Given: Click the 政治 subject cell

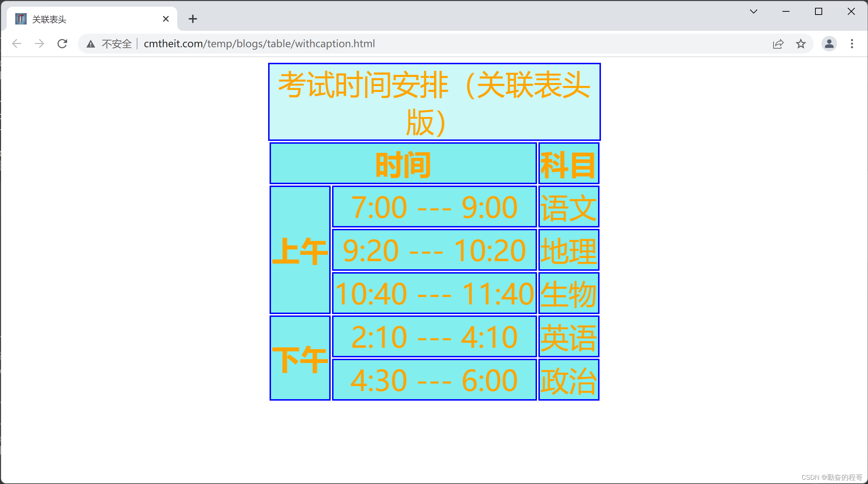Looking at the screenshot, I should point(569,380).
